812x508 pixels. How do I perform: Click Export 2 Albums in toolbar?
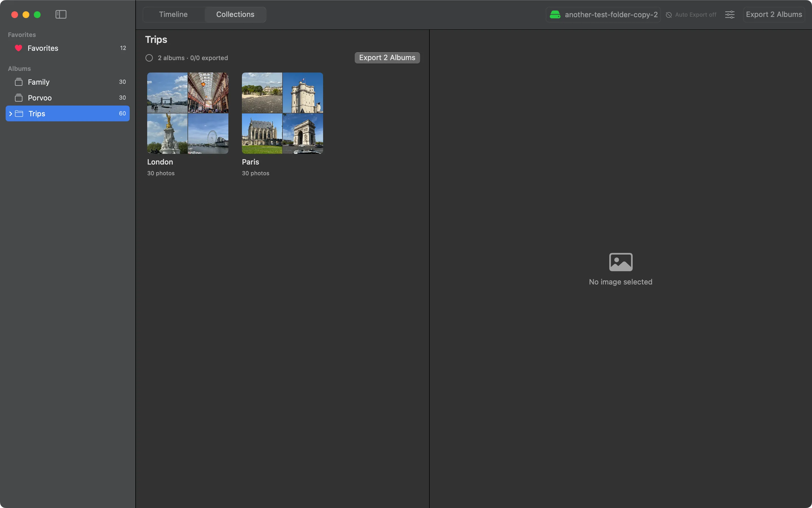tap(774, 14)
